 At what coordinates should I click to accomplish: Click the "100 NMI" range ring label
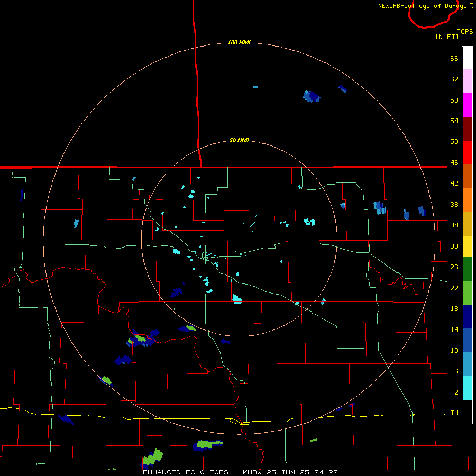click(x=239, y=42)
